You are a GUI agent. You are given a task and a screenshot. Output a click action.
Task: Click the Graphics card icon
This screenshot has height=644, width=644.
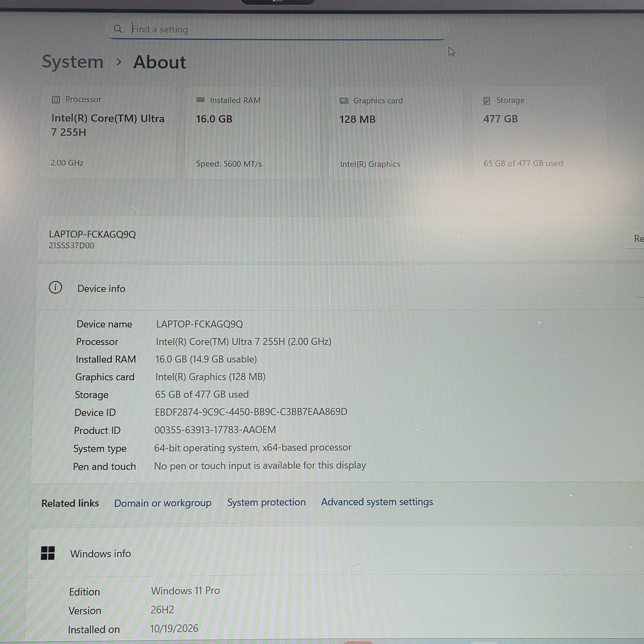click(x=344, y=101)
